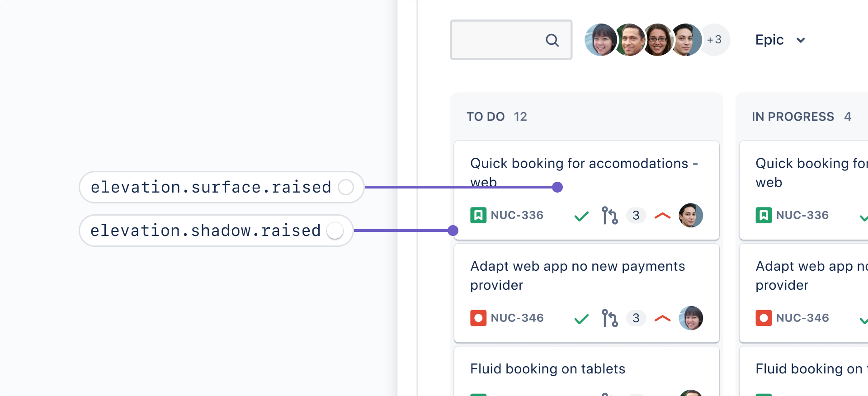The image size is (868, 396).
Task: Filter by the first avatar in the header
Action: (600, 40)
